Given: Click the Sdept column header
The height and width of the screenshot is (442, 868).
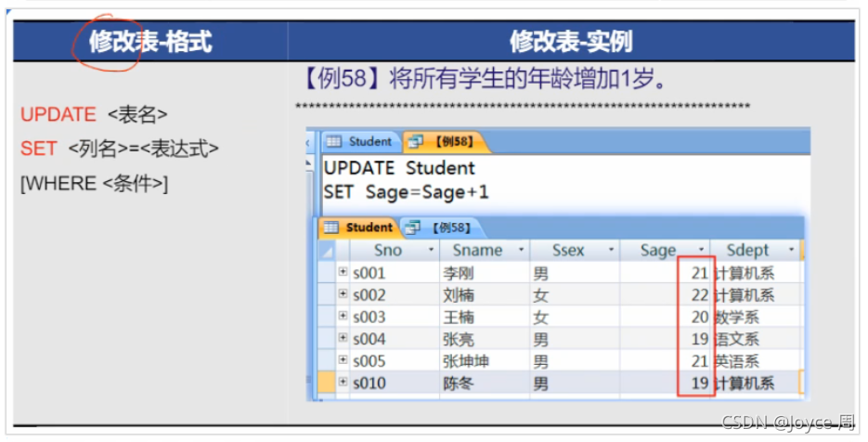Looking at the screenshot, I should pyautogui.click(x=756, y=251).
